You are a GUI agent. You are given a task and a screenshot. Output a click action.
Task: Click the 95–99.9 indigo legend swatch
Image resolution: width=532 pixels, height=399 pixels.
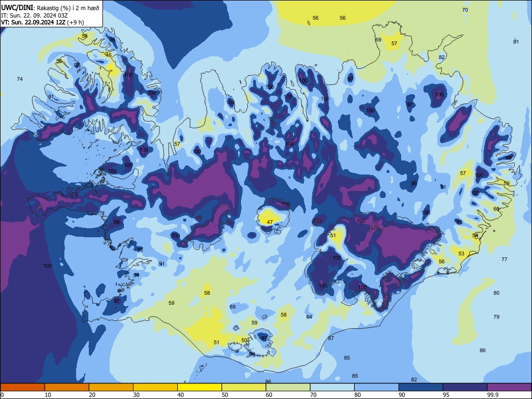(x=465, y=387)
